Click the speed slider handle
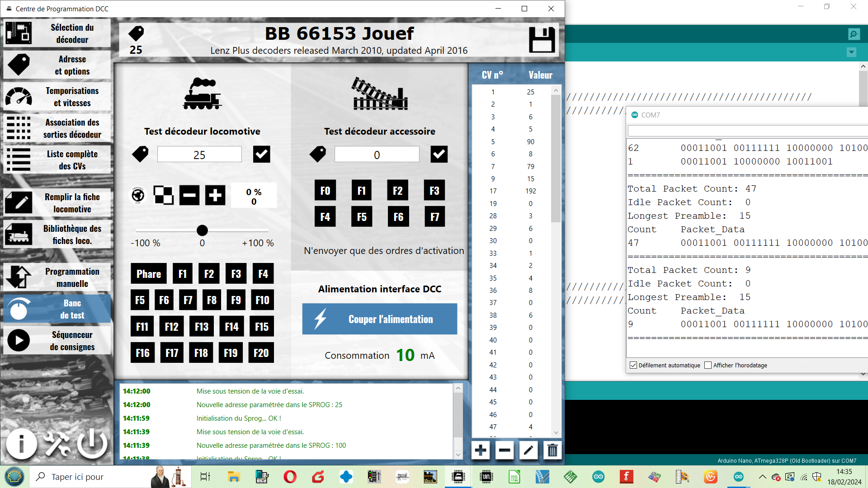 pyautogui.click(x=202, y=230)
